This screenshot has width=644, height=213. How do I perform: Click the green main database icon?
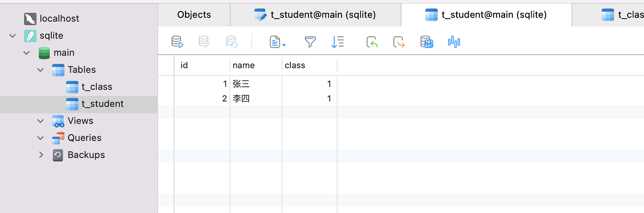(44, 53)
